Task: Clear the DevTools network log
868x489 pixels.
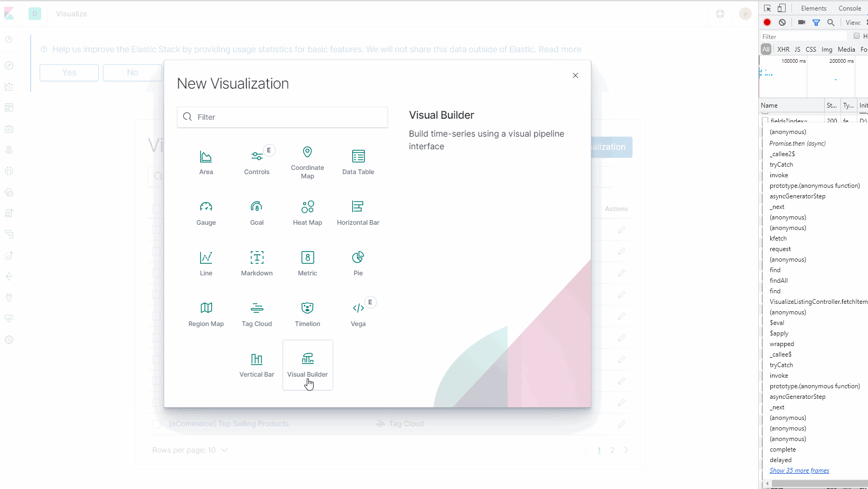Action: pos(782,22)
